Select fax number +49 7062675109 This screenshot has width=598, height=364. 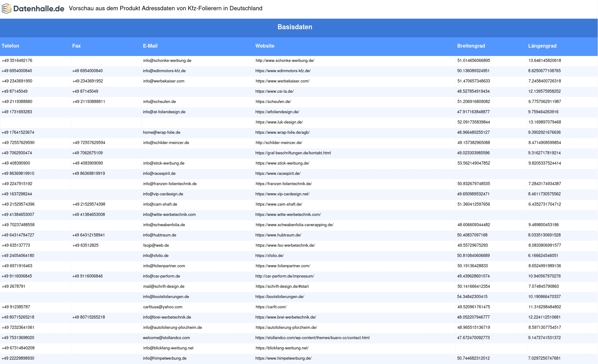tap(88, 153)
